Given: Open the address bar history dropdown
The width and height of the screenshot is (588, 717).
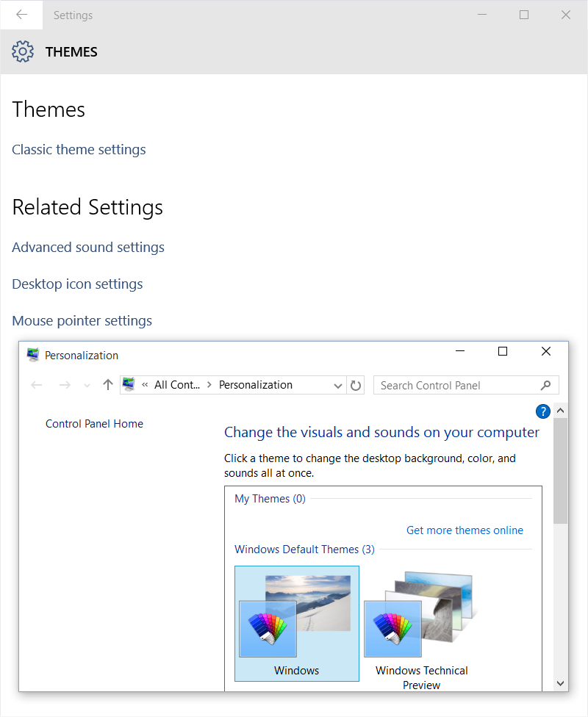Looking at the screenshot, I should point(337,386).
